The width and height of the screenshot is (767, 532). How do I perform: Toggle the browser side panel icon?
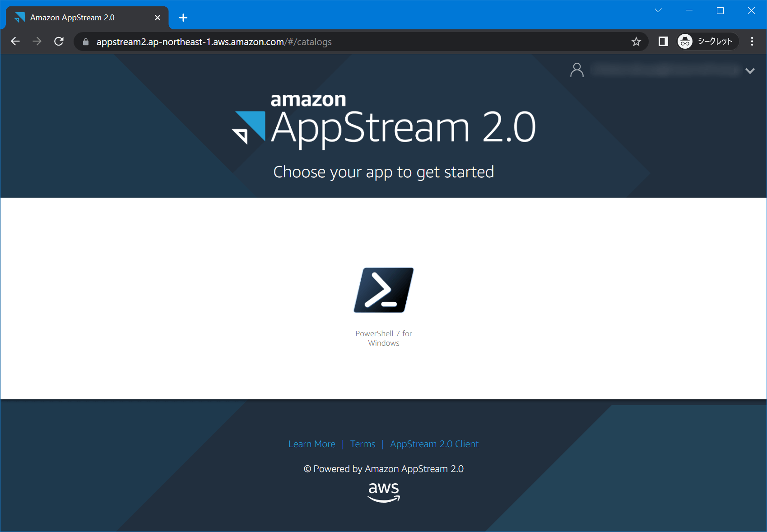click(x=663, y=42)
